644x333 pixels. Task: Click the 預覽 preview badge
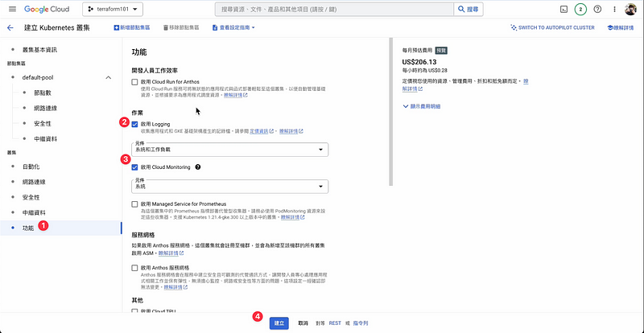[441, 51]
